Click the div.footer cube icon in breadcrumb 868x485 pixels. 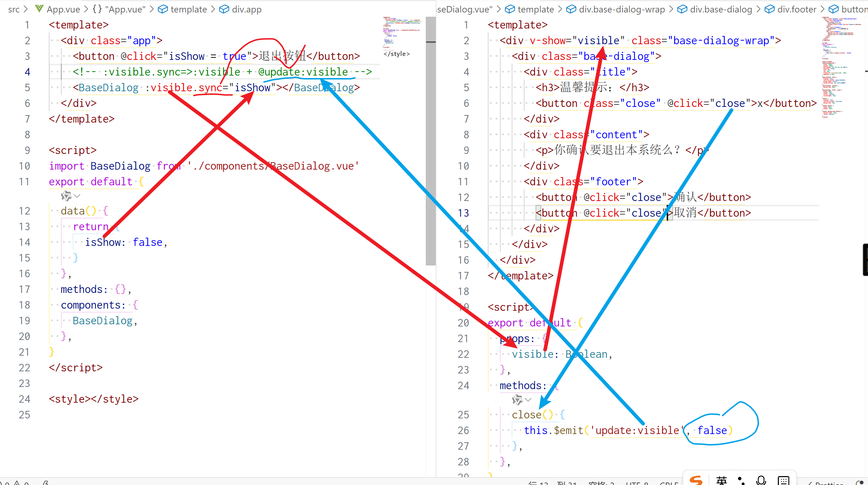tap(770, 9)
